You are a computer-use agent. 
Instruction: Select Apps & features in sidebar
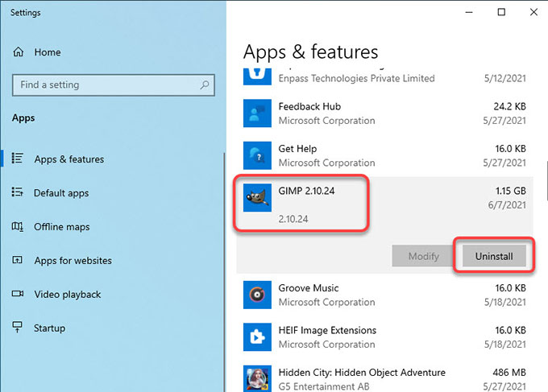[68, 159]
